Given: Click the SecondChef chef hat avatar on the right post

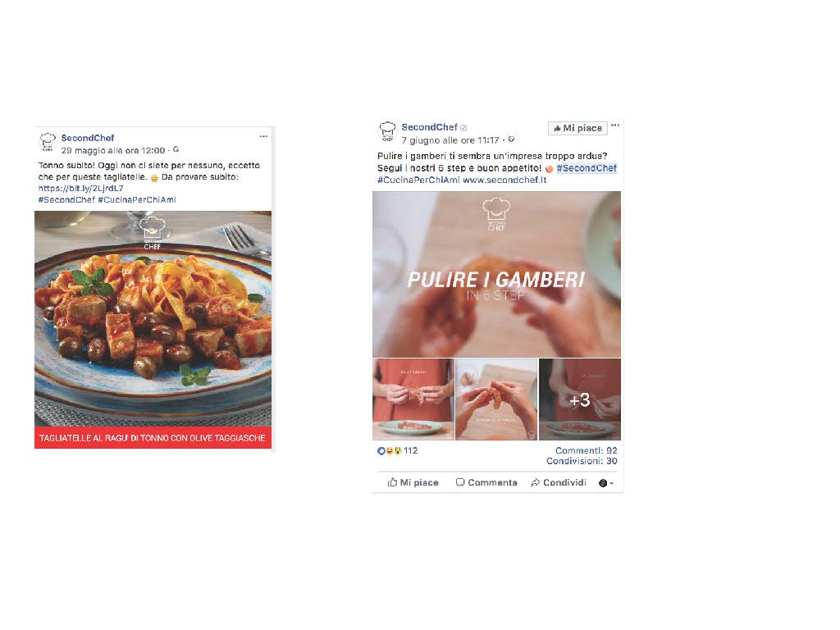Looking at the screenshot, I should click(x=387, y=132).
